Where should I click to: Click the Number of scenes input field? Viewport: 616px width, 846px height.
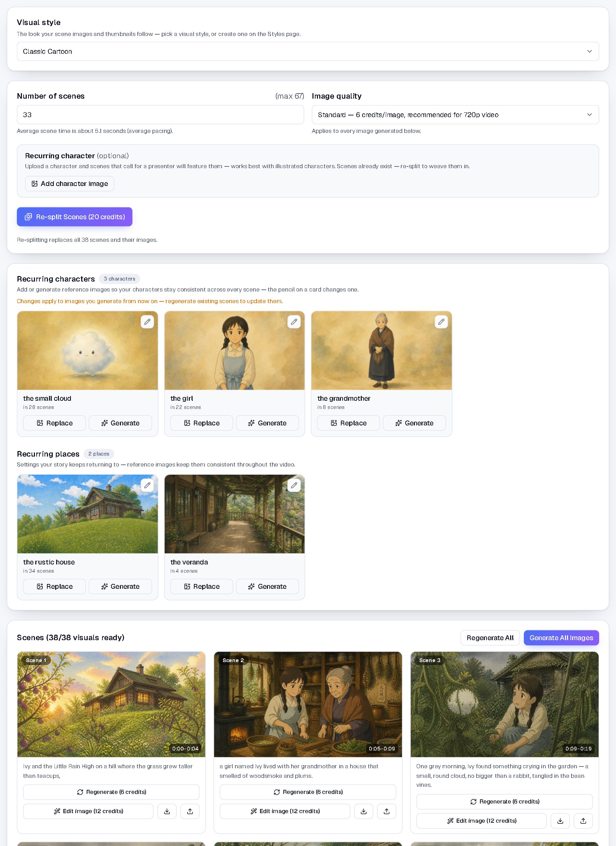tap(160, 114)
